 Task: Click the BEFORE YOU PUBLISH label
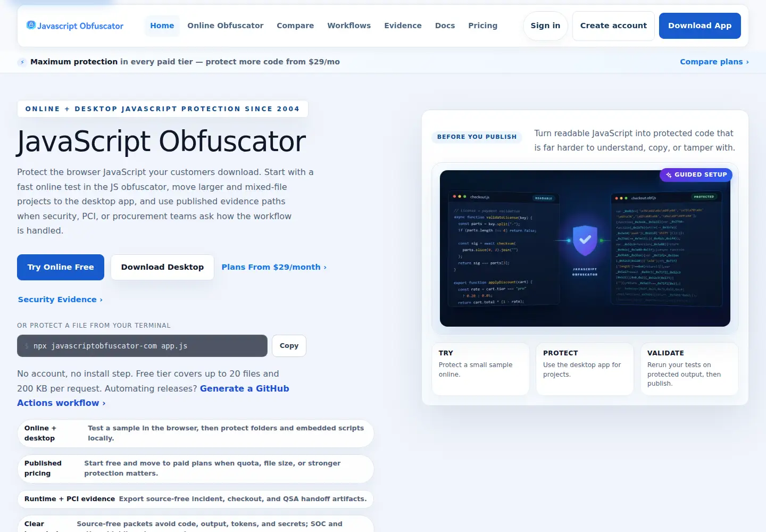(477, 137)
